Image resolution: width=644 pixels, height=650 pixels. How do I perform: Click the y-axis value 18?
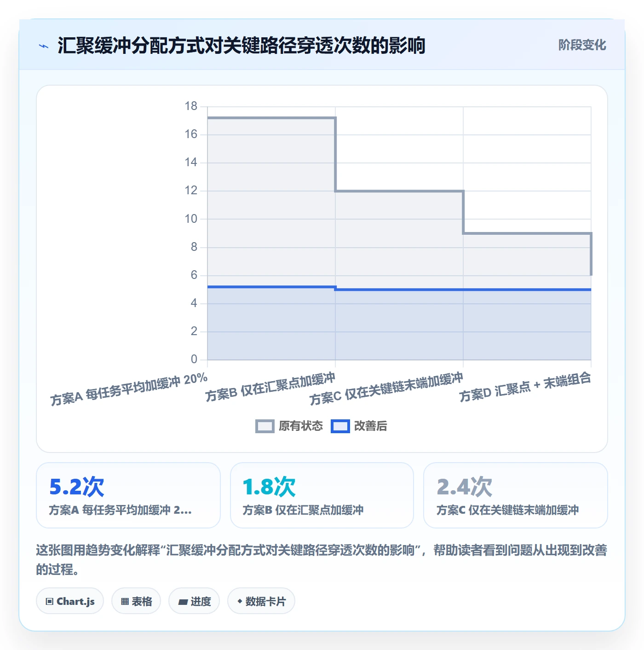191,106
